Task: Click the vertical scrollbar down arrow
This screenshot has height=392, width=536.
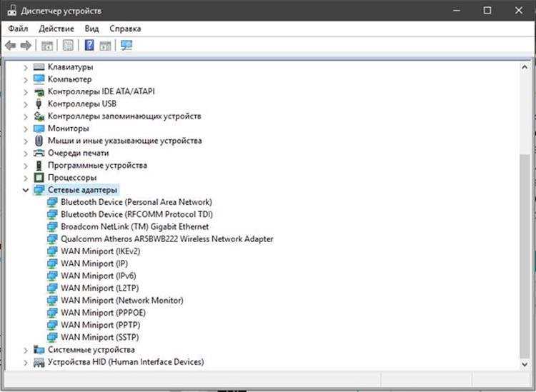Action: tap(525, 364)
